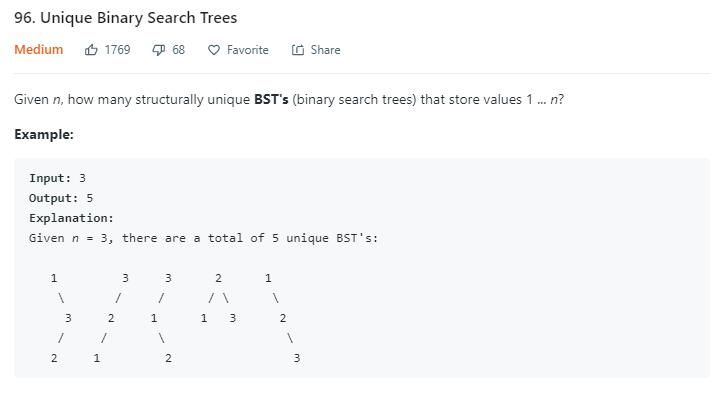The height and width of the screenshot is (397, 724).
Task: Select the 68 dislikes count
Action: click(x=178, y=50)
